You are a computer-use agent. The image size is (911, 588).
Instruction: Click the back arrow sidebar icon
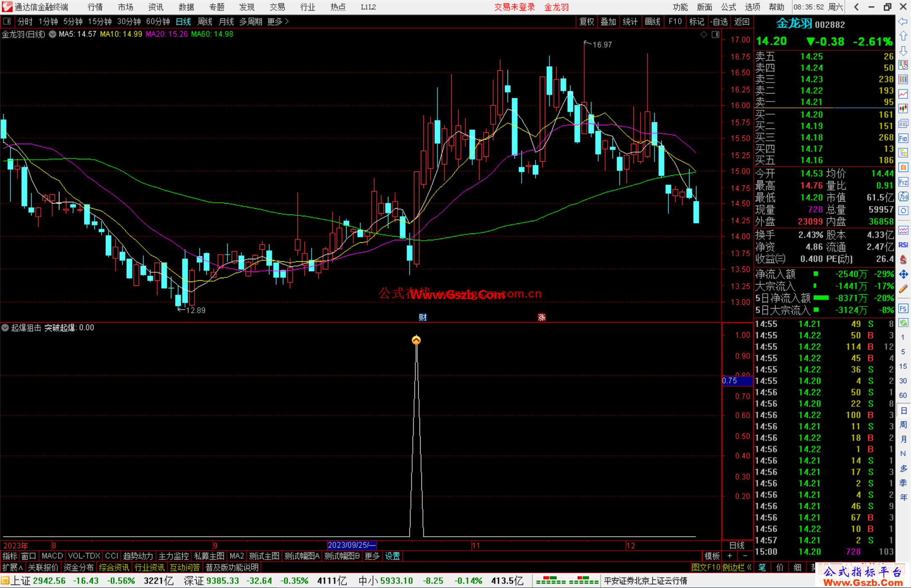903,21
